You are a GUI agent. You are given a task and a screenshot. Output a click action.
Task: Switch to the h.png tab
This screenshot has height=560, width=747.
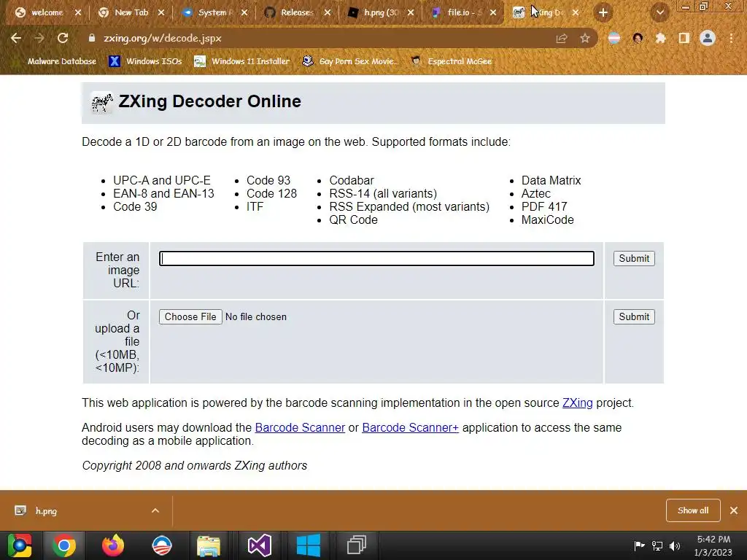coord(374,13)
